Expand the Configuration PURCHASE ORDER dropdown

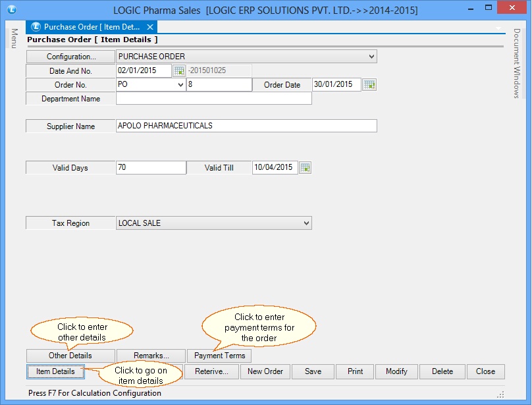pyautogui.click(x=371, y=57)
